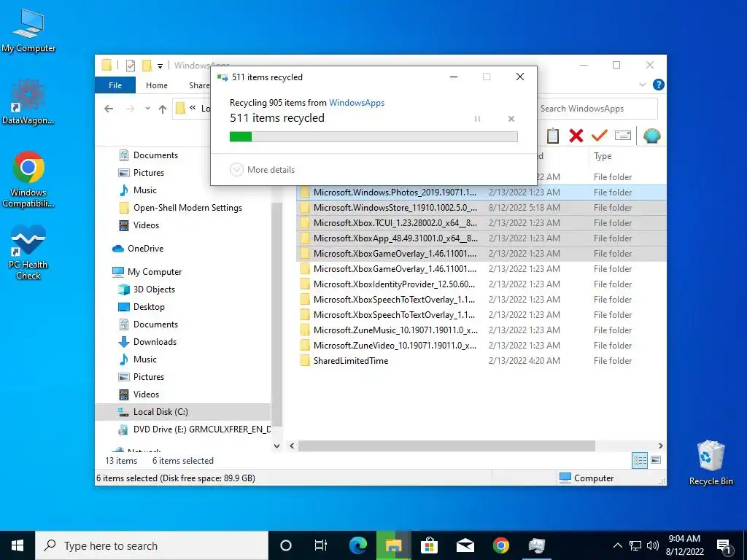
Task: Open My Computer desktop icon
Action: 28,31
